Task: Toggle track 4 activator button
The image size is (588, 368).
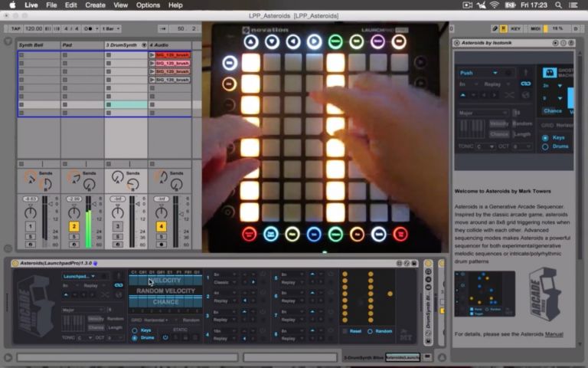Action: pyautogui.click(x=162, y=226)
